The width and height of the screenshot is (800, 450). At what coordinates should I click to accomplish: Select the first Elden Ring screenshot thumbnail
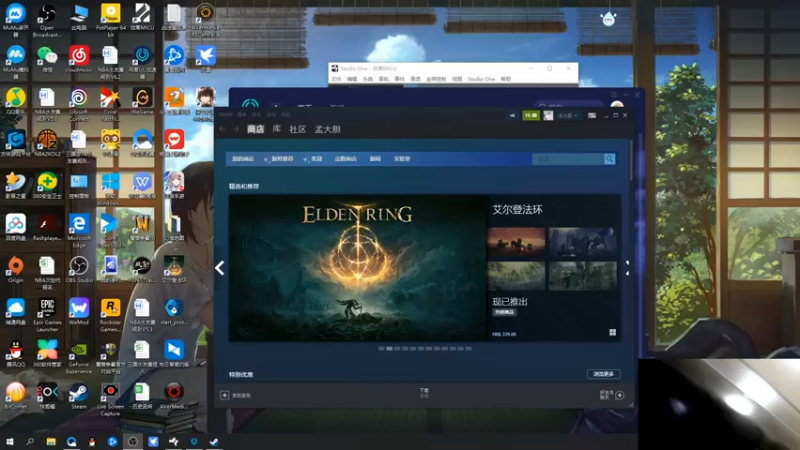(x=516, y=241)
